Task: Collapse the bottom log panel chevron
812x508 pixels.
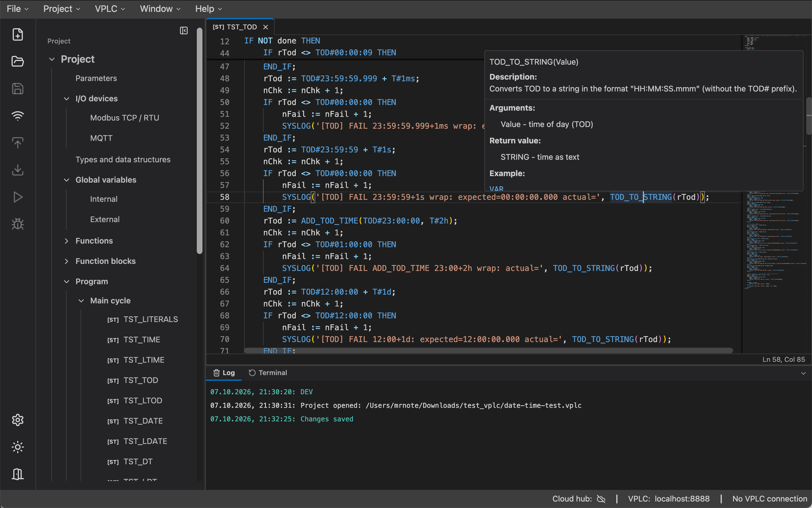Action: click(x=803, y=373)
